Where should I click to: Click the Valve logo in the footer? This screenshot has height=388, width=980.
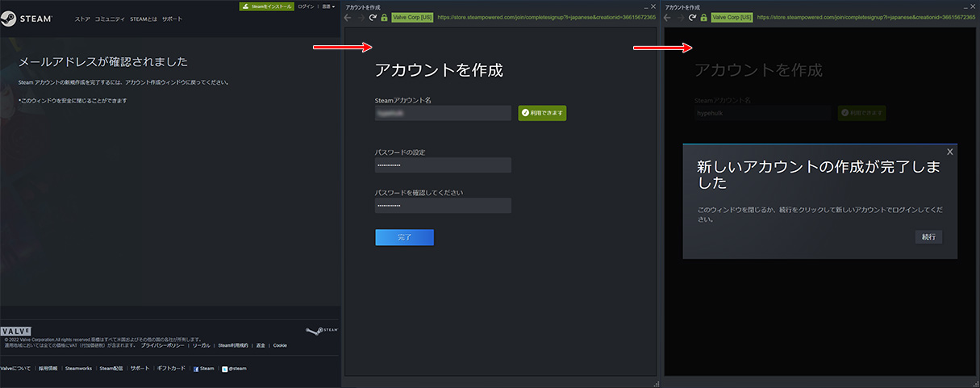pos(15,331)
